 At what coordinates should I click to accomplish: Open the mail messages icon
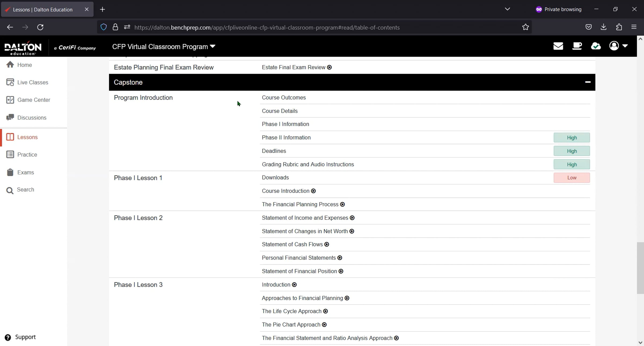coord(558,46)
